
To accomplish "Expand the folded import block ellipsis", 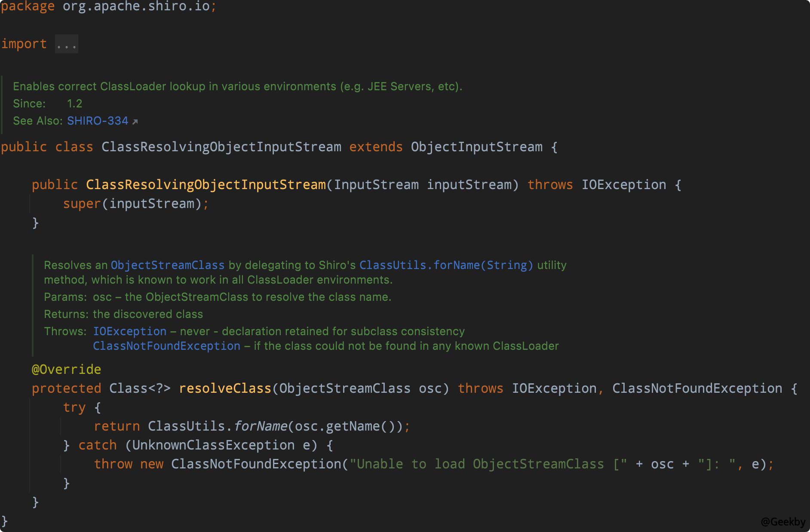I will 66,44.
